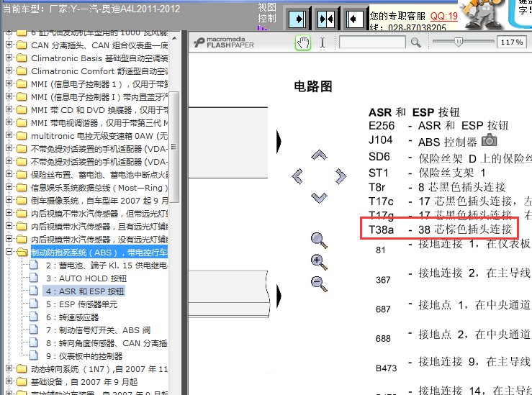The image size is (532, 395).
Task: Click the open folder icon for 制动防抱死系统
Action: (22, 253)
